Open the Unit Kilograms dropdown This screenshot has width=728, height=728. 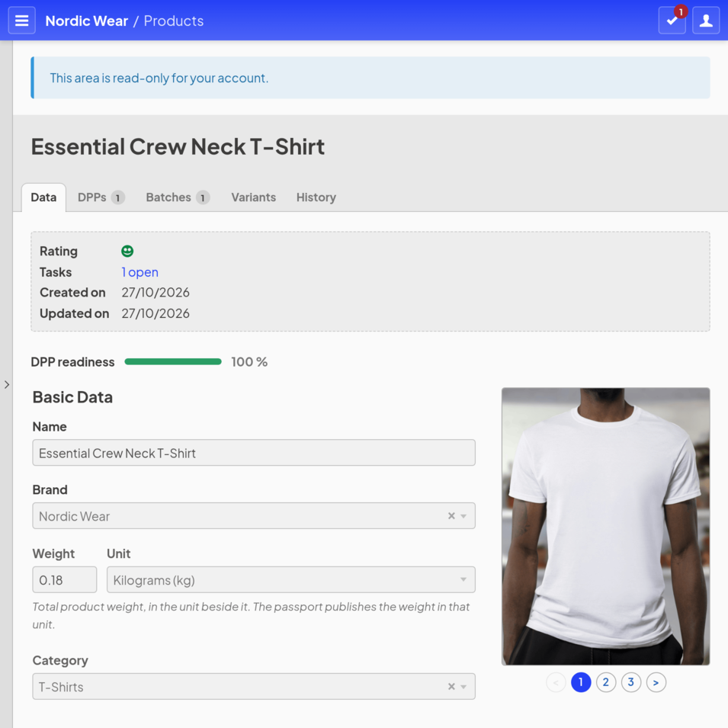291,579
